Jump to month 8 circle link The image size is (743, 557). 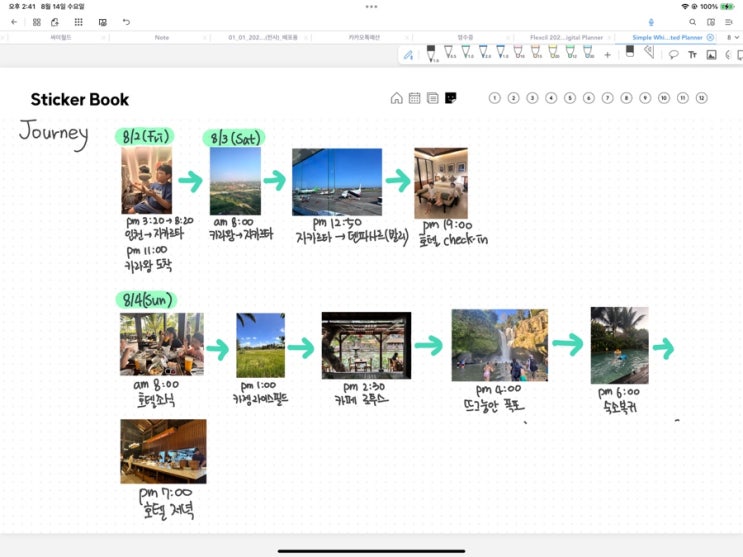(626, 98)
